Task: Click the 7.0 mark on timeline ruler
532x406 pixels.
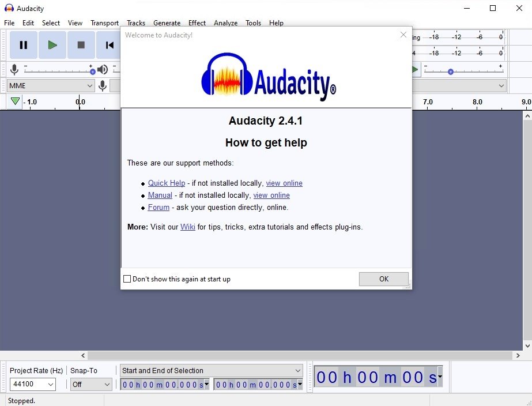Action: [428, 102]
